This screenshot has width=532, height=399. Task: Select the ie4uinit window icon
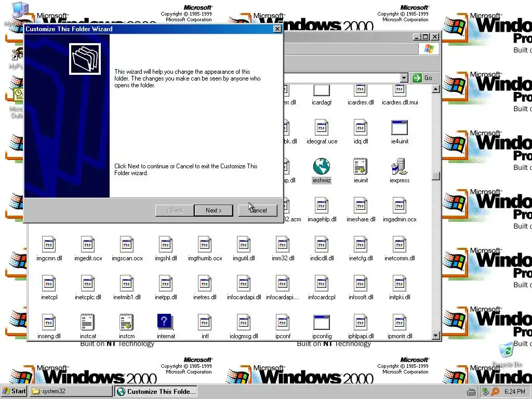tap(400, 128)
